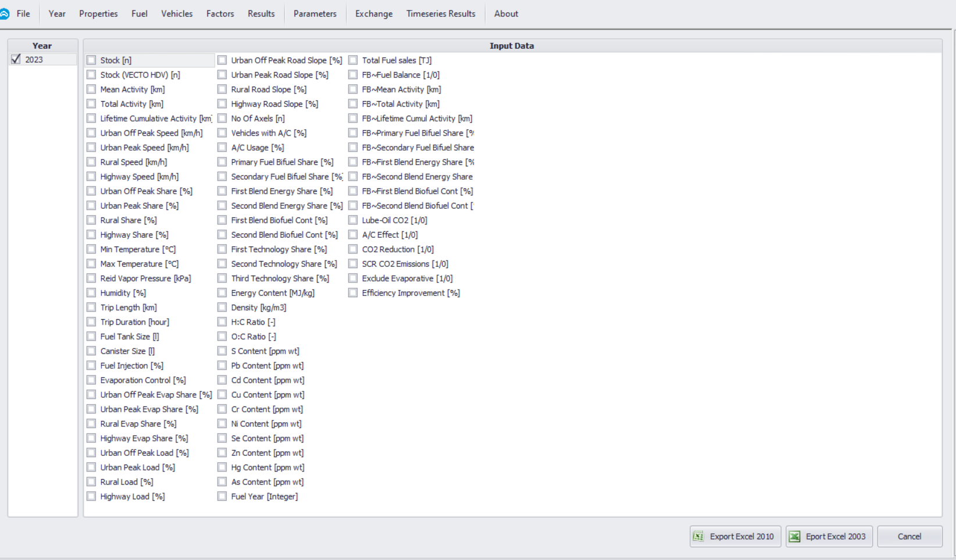The height and width of the screenshot is (560, 956).
Task: Open the About menu
Action: pos(505,13)
